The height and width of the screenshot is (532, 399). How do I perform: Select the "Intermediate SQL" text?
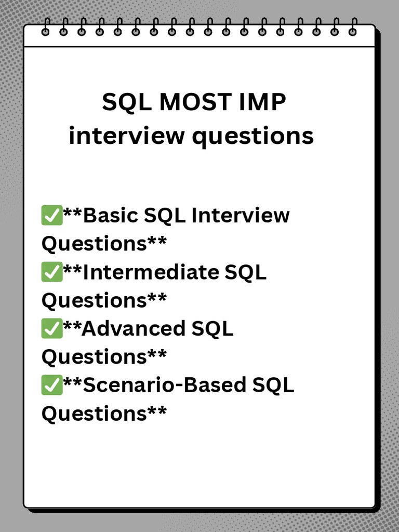pos(174,272)
